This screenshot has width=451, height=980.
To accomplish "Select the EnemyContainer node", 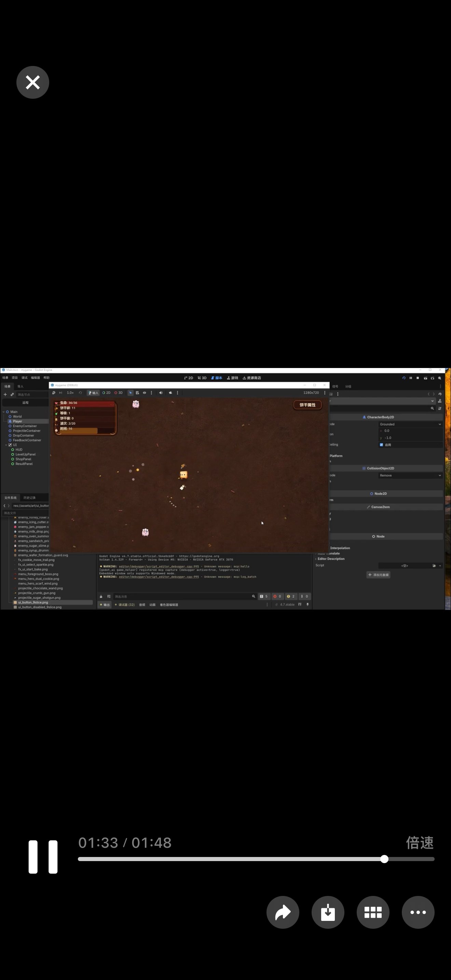I will [x=25, y=426].
